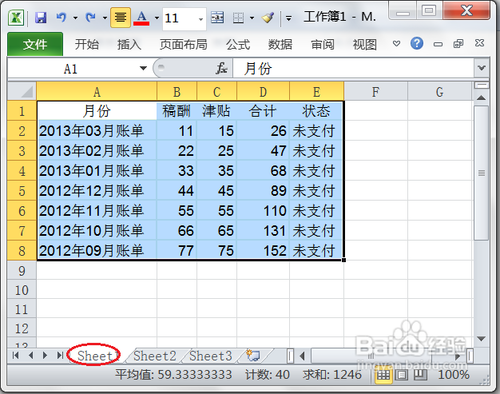
Task: Insert a new worksheet with the icon
Action: click(253, 355)
